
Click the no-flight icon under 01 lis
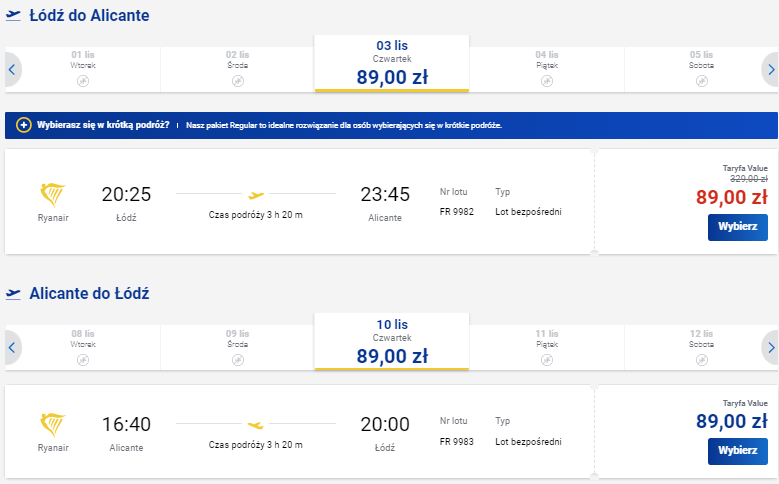tap(83, 81)
